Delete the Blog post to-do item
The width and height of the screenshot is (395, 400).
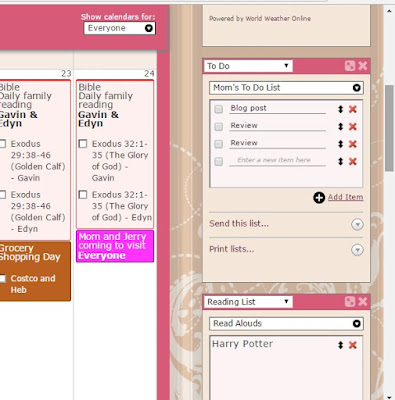[x=353, y=109]
